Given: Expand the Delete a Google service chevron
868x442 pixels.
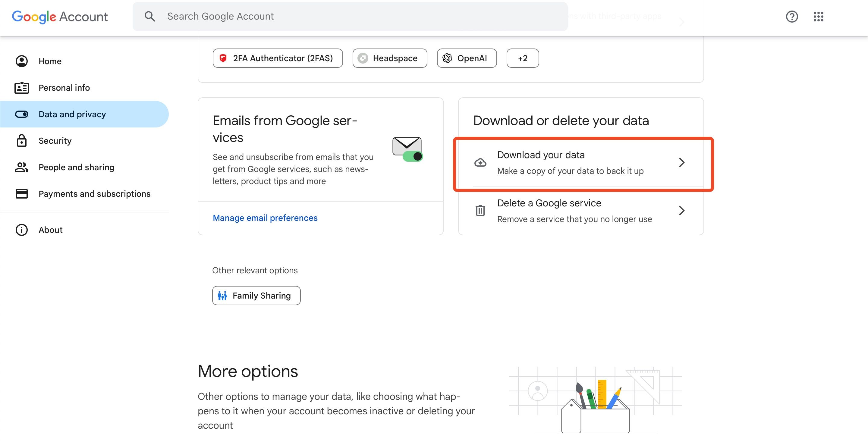Looking at the screenshot, I should pos(682,210).
